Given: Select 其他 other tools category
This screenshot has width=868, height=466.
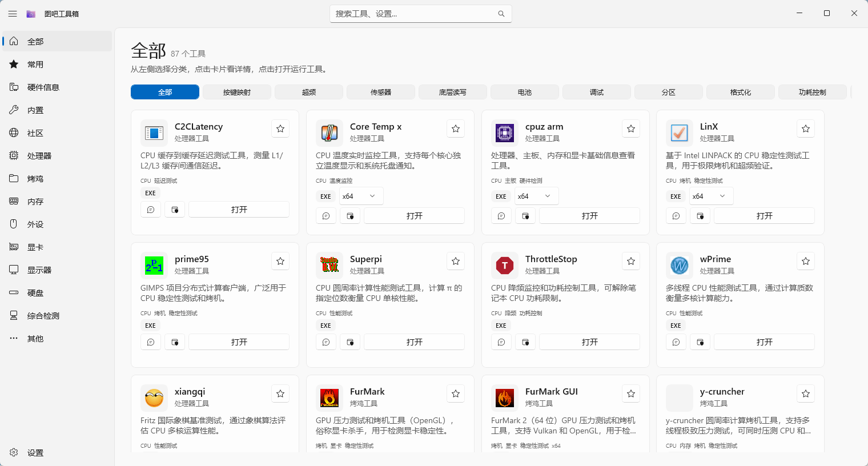Looking at the screenshot, I should [x=57, y=338].
